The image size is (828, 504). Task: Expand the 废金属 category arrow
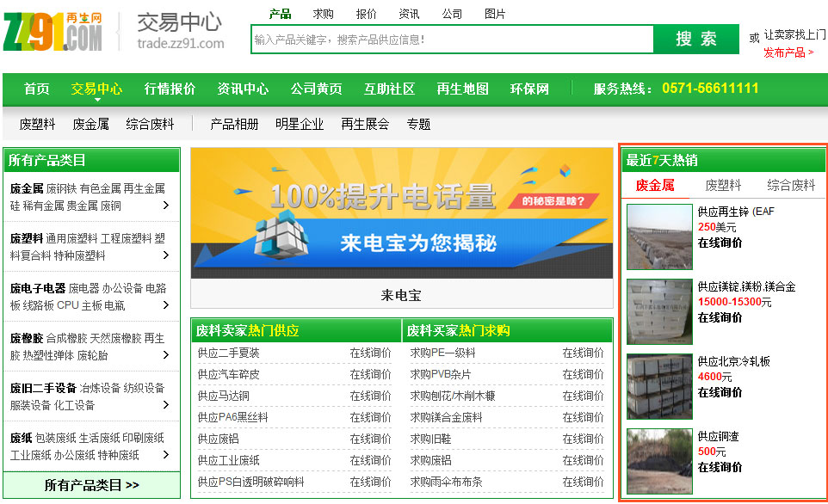point(165,206)
